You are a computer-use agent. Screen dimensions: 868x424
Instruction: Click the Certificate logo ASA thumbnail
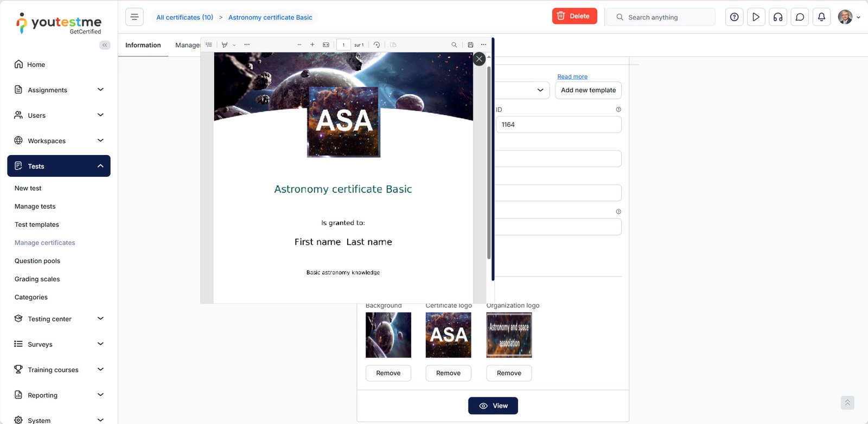click(x=449, y=335)
